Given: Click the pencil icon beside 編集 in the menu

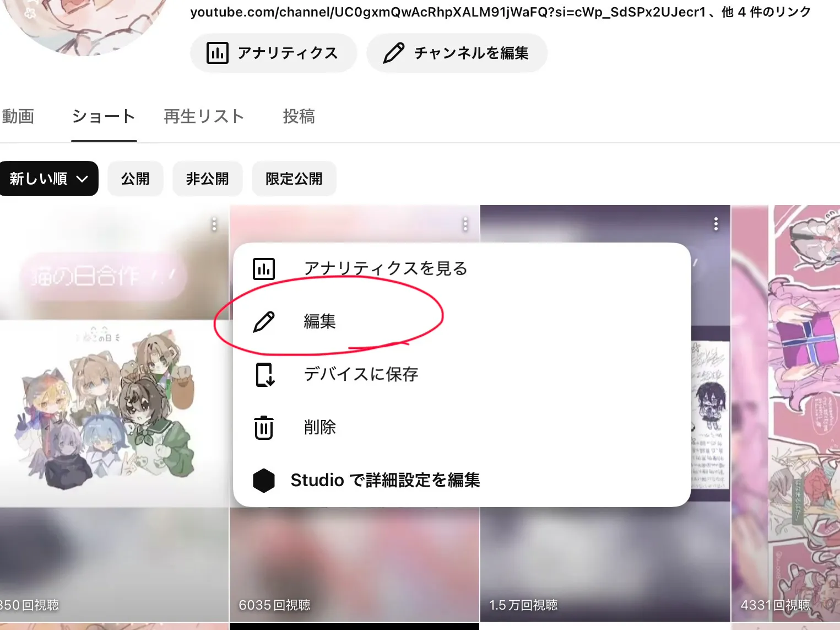Looking at the screenshot, I should [x=264, y=322].
